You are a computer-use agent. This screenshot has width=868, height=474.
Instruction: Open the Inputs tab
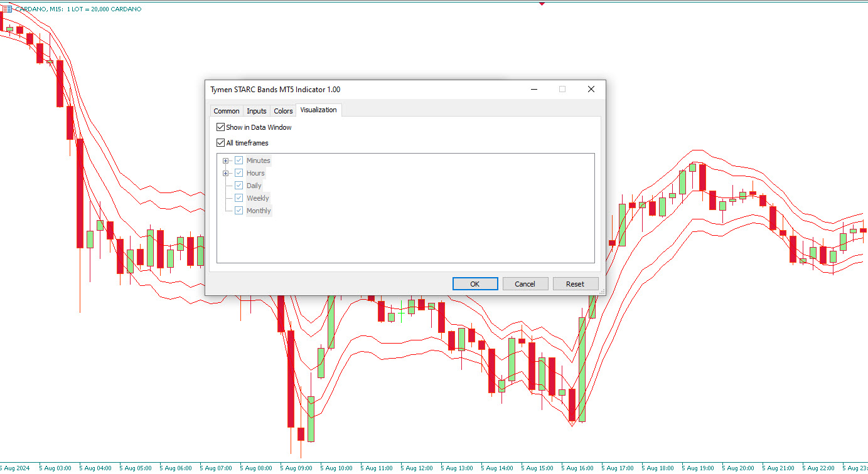coord(257,111)
